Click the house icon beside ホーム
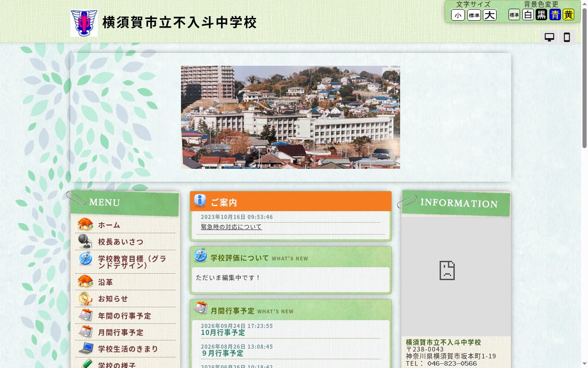 85,224
